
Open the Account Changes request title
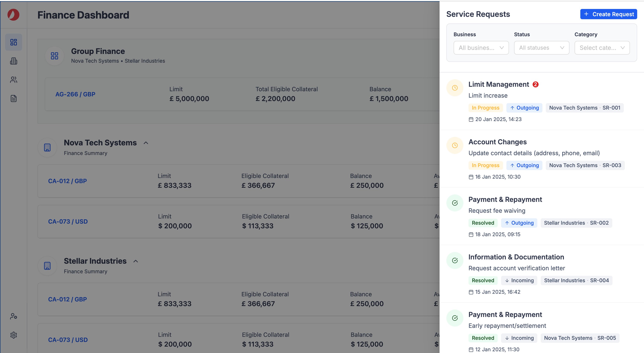coord(497,142)
